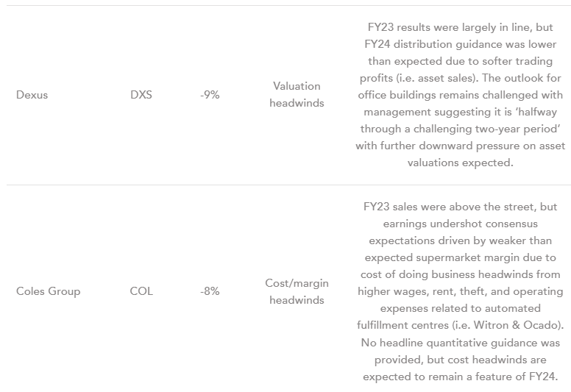571x392 pixels.
Task: Select the -9% return value
Action: pyautogui.click(x=210, y=95)
